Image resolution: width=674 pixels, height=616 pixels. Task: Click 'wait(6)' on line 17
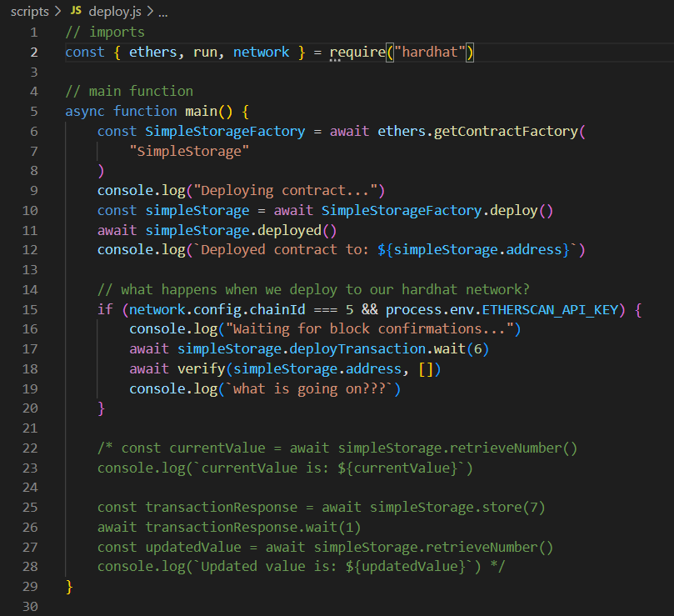(462, 349)
